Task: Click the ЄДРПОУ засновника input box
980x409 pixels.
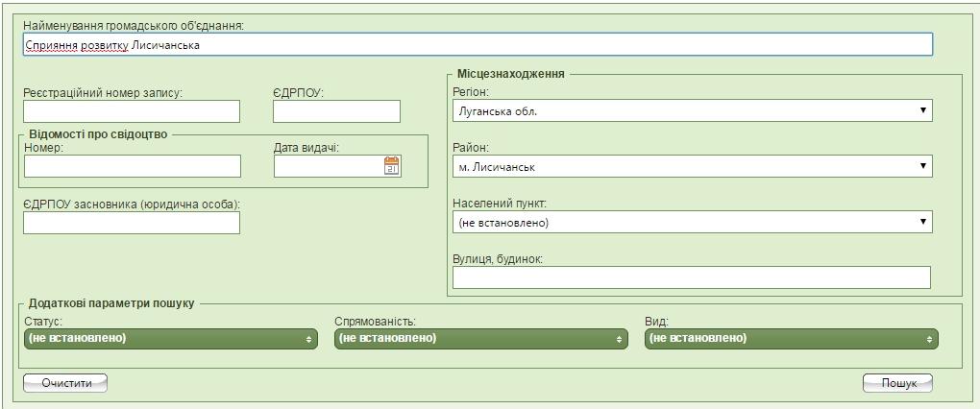Action: tap(132, 223)
